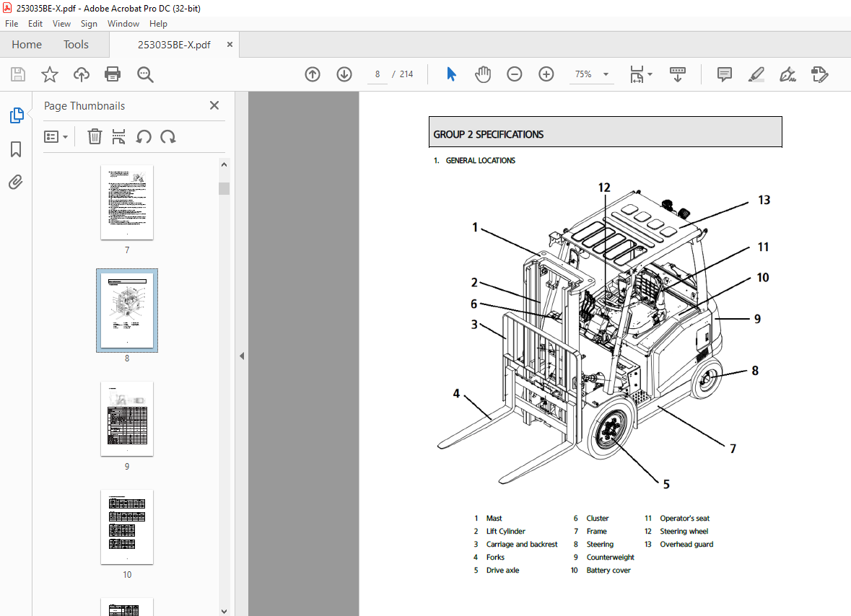Click the Counterweight legend entry
The width and height of the screenshot is (851, 616).
(610, 558)
